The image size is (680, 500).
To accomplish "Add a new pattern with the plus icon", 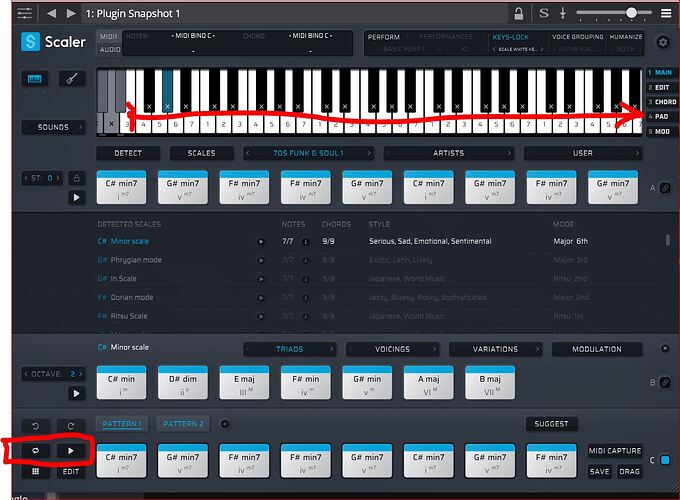I will point(225,424).
